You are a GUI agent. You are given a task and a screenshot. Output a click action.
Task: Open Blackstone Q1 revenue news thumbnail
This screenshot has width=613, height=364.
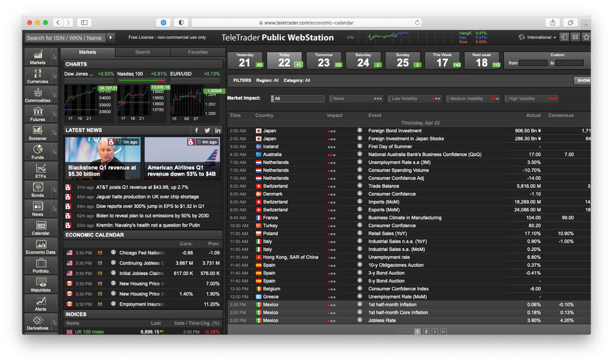click(x=103, y=158)
